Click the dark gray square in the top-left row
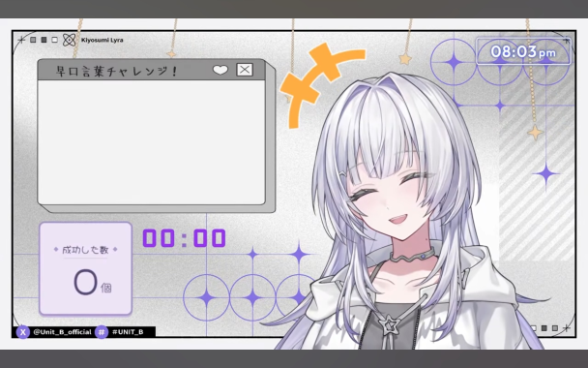 44,40
